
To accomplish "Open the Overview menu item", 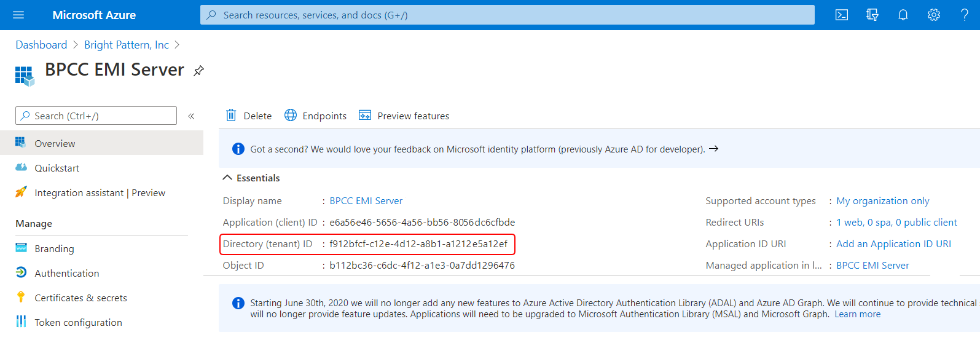I will click(101, 143).
